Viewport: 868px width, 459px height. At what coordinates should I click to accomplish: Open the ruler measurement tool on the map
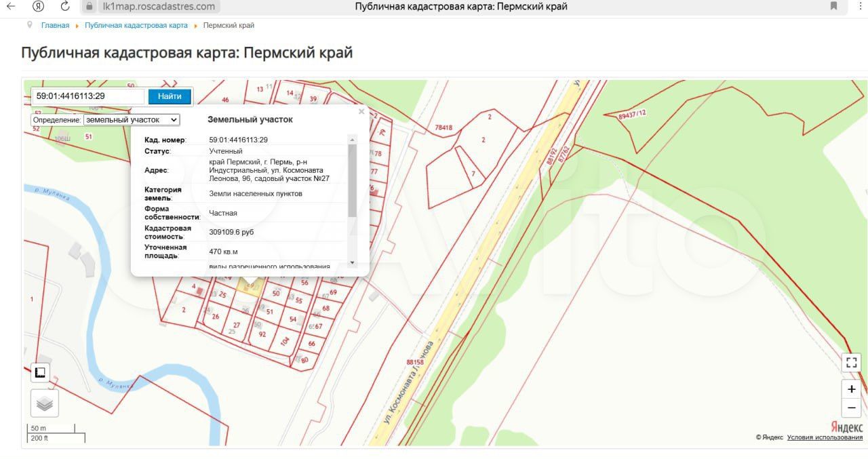click(x=40, y=372)
